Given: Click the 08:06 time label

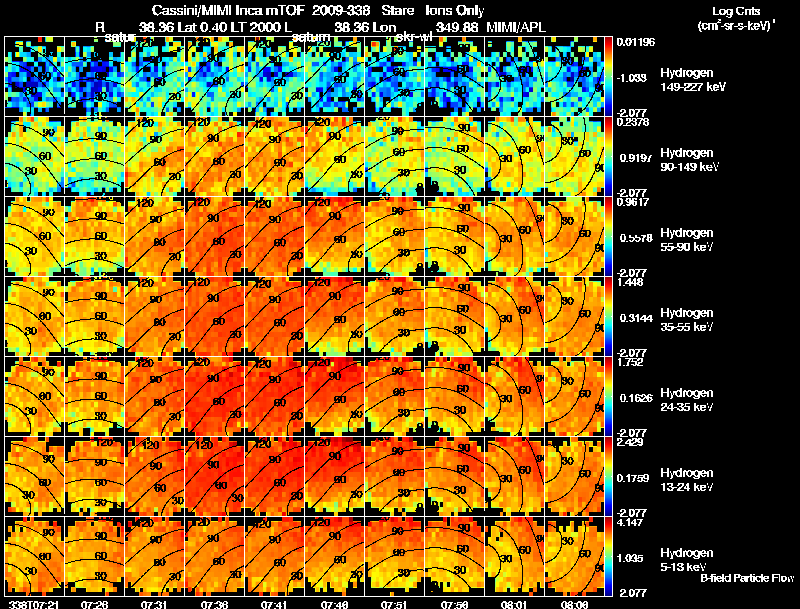Looking at the screenshot, I should [x=574, y=604].
